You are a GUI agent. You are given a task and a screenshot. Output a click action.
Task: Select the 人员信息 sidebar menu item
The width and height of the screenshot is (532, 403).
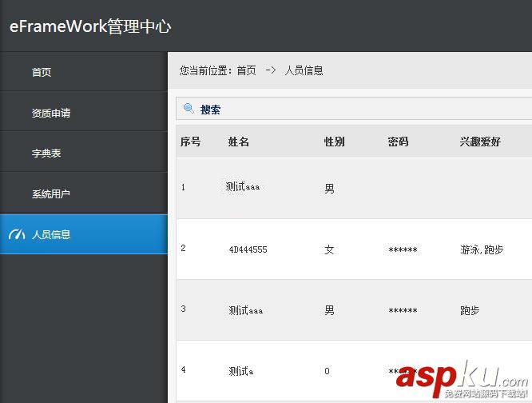pos(84,234)
